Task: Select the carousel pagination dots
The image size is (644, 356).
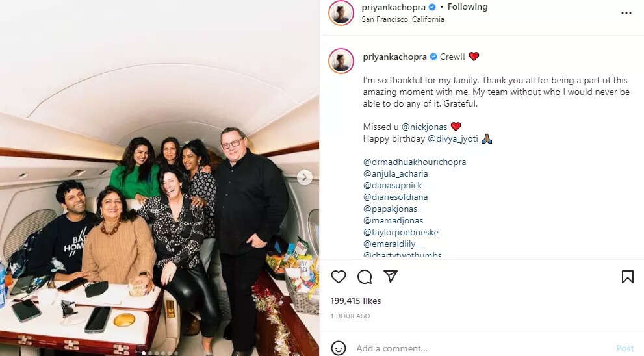Action: pyautogui.click(x=160, y=353)
